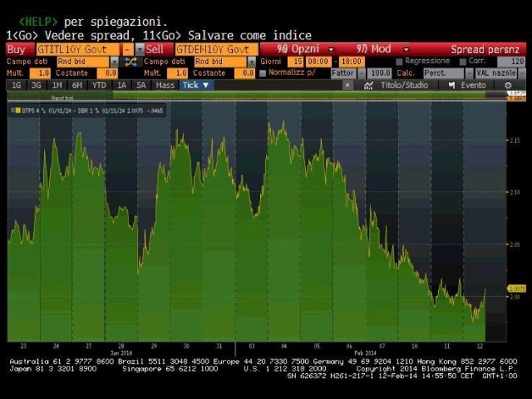Enable the Regressione checkbox

point(399,61)
